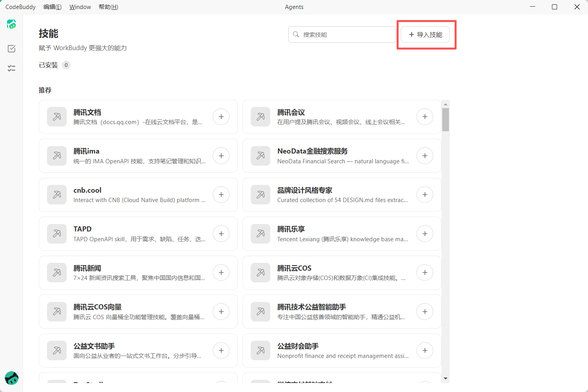Add the 腾讯乐享 skill with plus button
Image resolution: width=588 pixels, height=392 pixels.
[x=425, y=234]
